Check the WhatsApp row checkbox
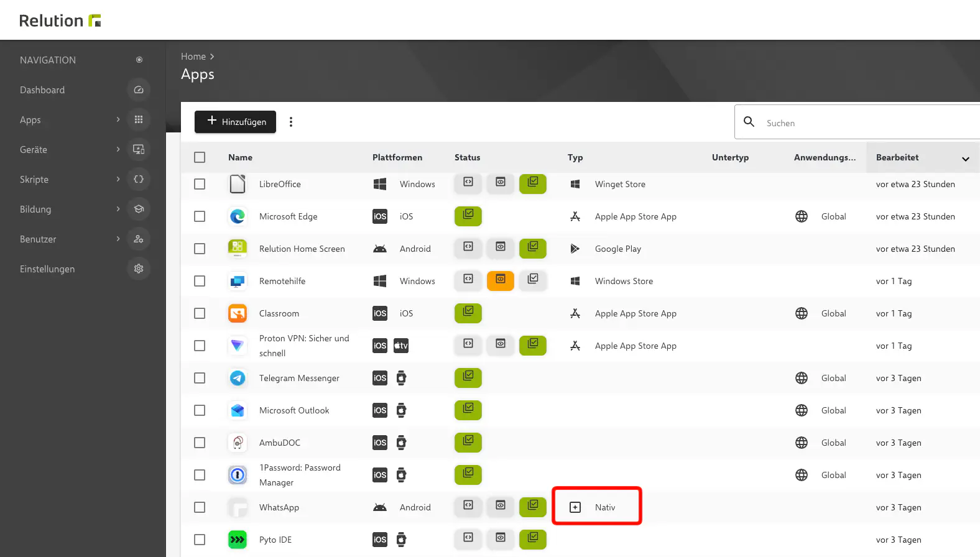 [200, 507]
